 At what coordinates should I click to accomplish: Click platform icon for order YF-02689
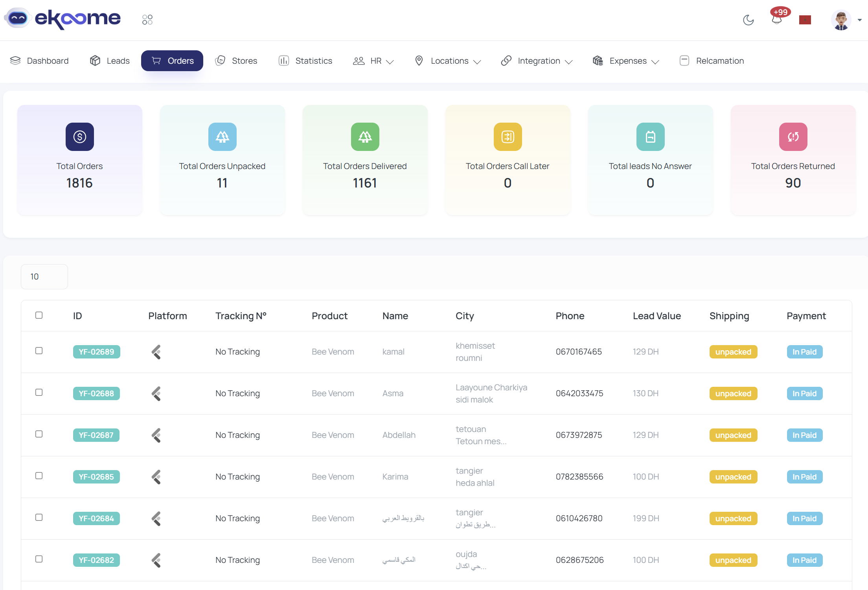[x=156, y=352]
